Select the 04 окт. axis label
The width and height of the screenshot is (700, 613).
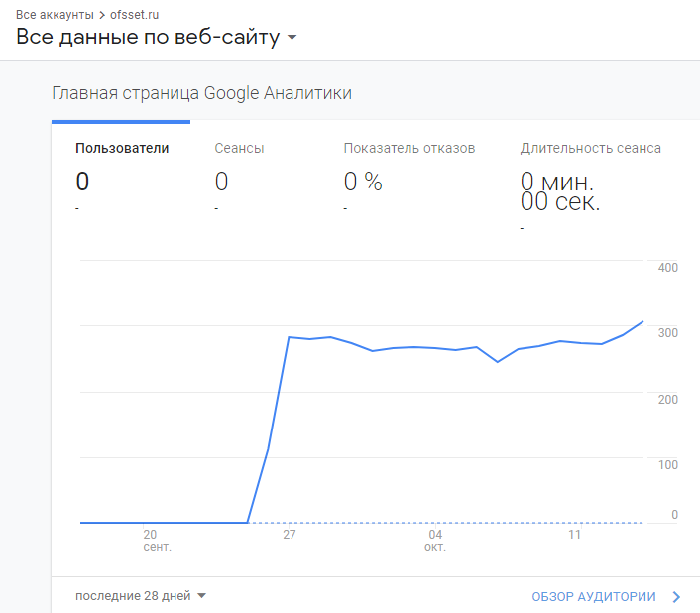coord(435,541)
